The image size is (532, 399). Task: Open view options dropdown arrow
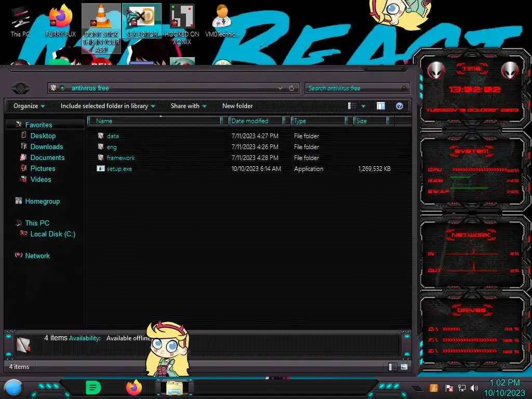(x=363, y=106)
